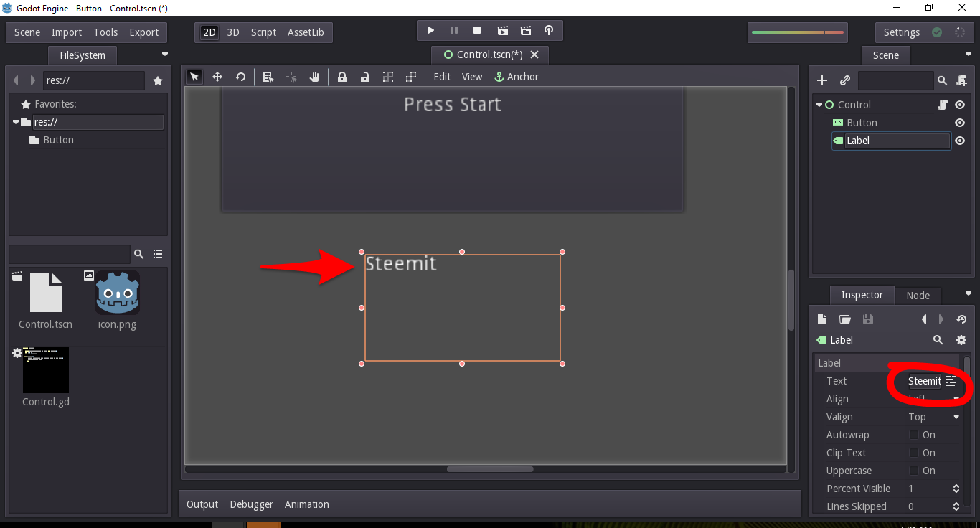This screenshot has height=528, width=980.
Task: Adjust Lines Skipped stepper arrows
Action: point(956,506)
